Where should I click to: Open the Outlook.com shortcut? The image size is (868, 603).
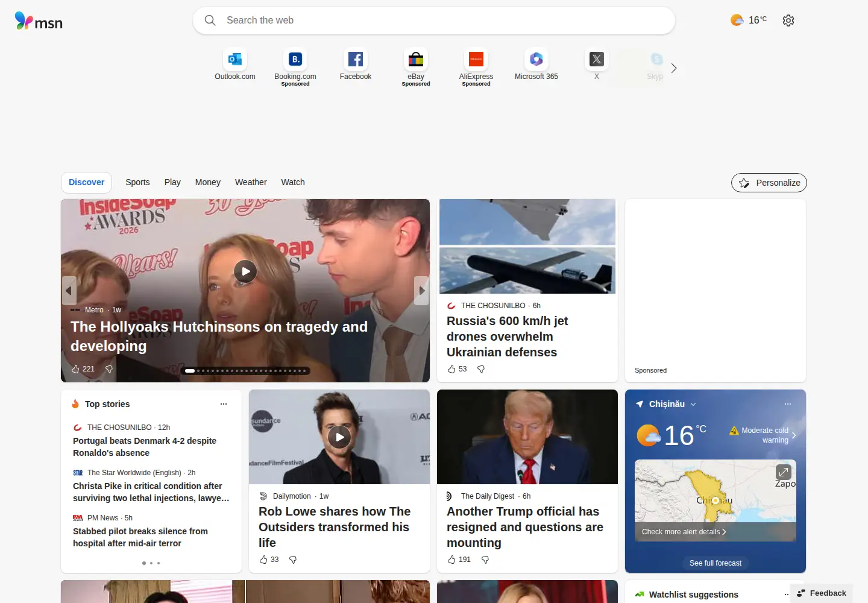click(x=235, y=65)
